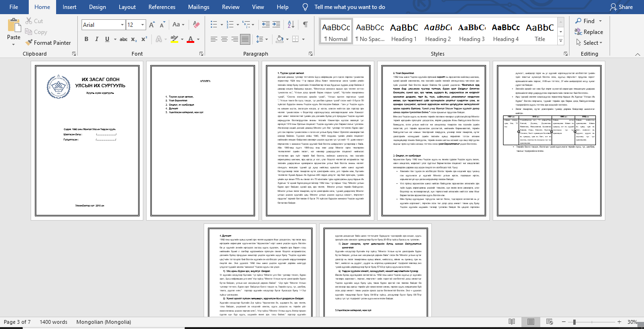Screen dimensions: 644x329
Task: Switch to Read Mode view
Action: click(x=511, y=322)
